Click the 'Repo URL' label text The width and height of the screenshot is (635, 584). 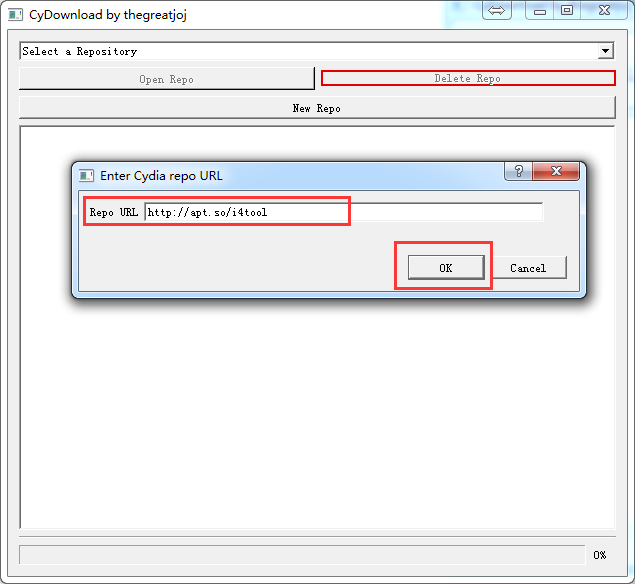(x=114, y=212)
